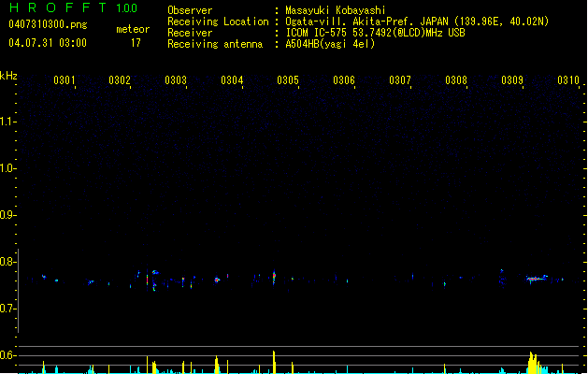
Task: Click the 0302 time marker
Action: (120, 80)
